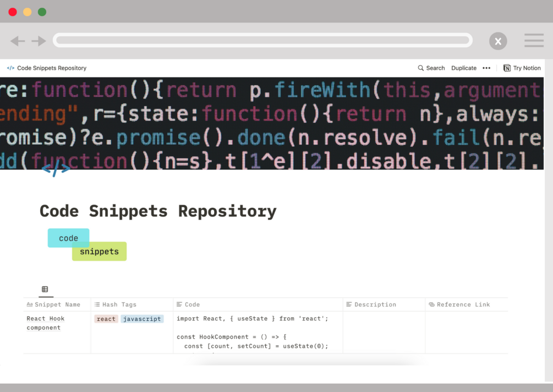Click the list icon beside Hash Tags
The image size is (553, 392).
(97, 305)
